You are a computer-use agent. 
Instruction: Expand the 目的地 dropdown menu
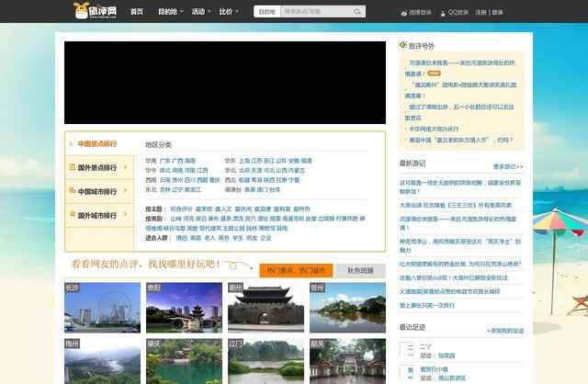coord(170,12)
